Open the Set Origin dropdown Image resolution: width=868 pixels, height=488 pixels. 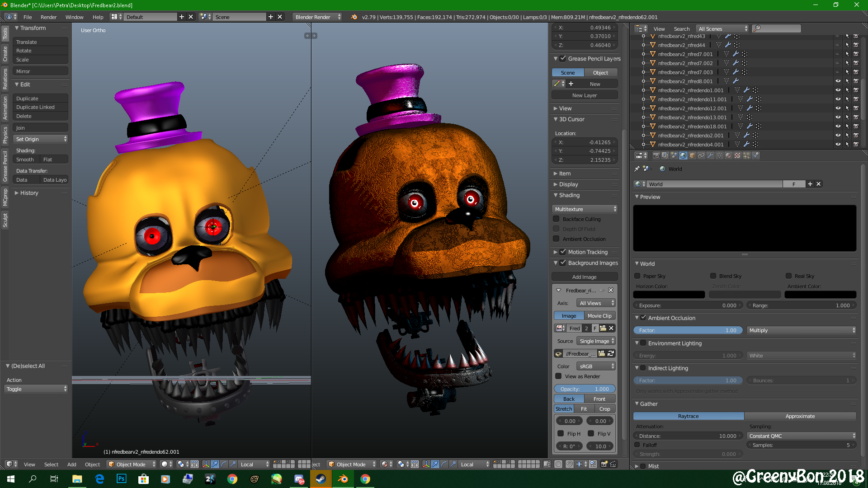coord(41,139)
